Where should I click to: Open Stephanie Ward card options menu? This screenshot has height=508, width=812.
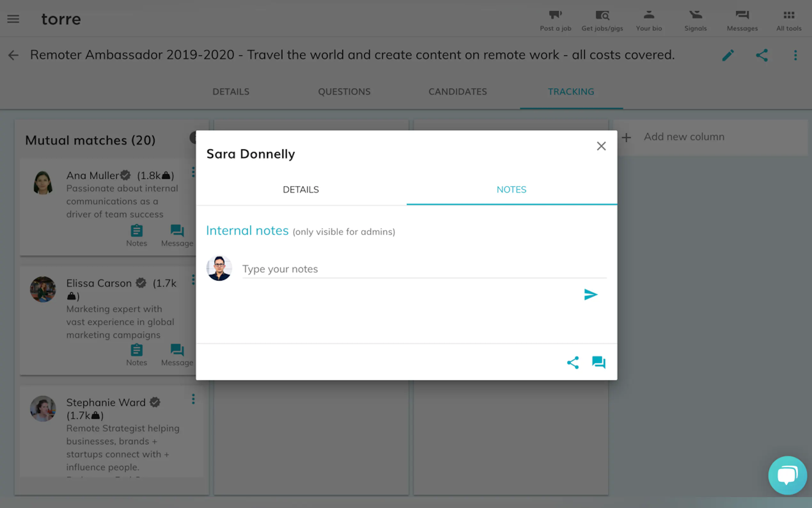[193, 399]
